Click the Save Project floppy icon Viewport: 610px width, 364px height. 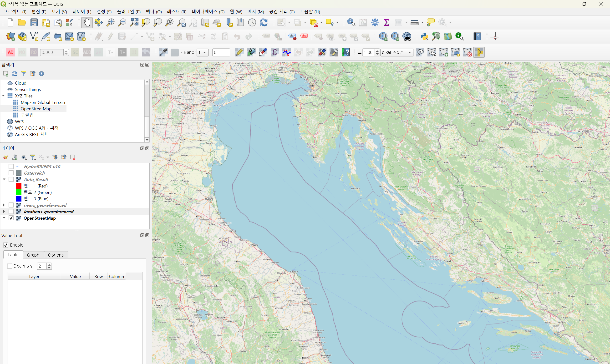pos(34,23)
